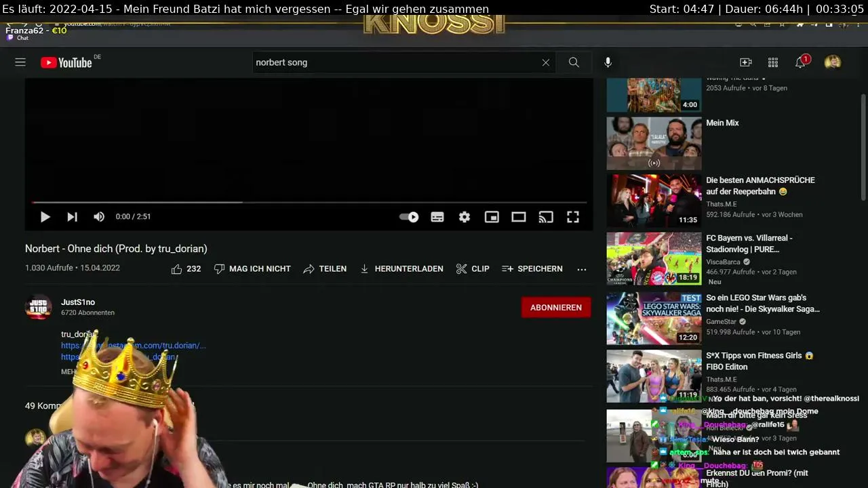Open the JustS1no channel avatar
The image size is (868, 488).
click(38, 307)
